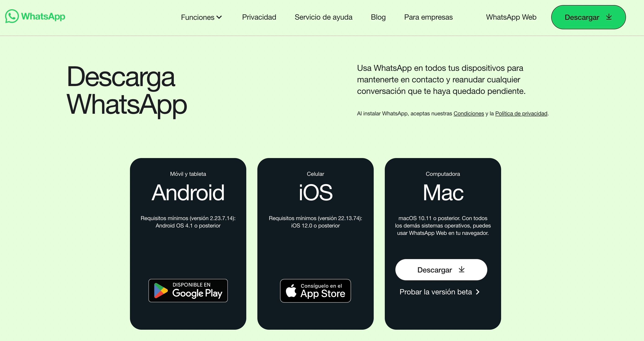Click the Privacidad menu item

click(259, 18)
